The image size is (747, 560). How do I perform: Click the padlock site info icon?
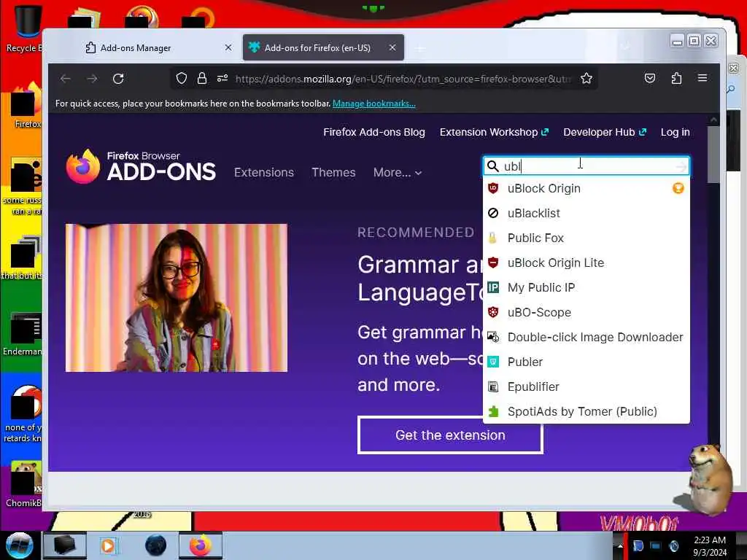point(202,79)
